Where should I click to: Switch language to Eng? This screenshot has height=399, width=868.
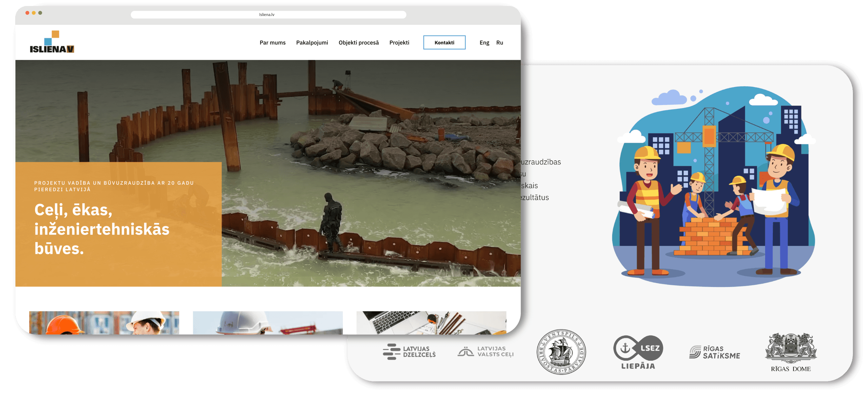484,42
